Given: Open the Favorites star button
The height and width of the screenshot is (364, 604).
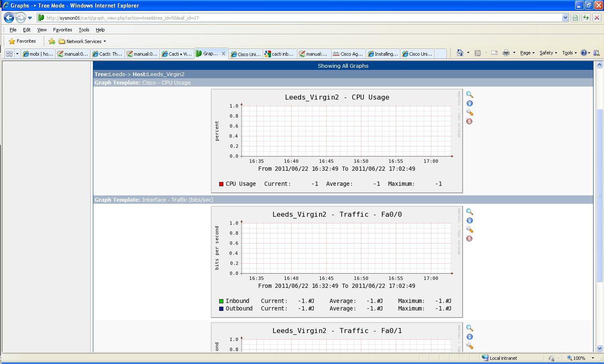Looking at the screenshot, I should pyautogui.click(x=23, y=41).
